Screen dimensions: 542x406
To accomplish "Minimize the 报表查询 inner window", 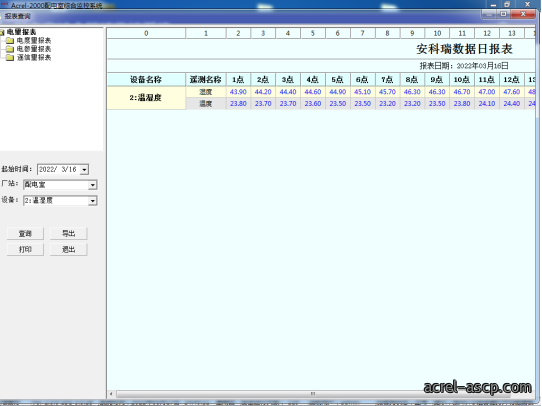I will (489, 14).
